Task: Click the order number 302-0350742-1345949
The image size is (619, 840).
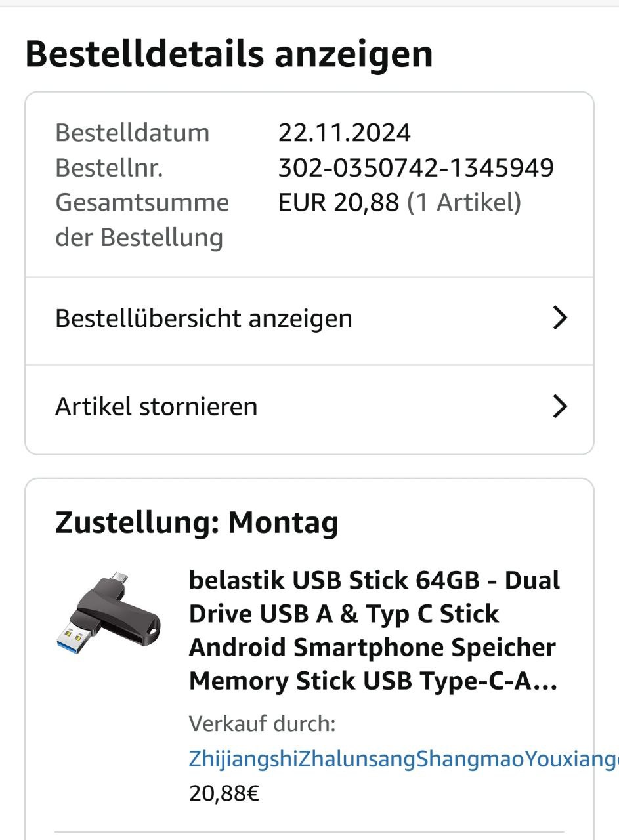Action: (416, 168)
